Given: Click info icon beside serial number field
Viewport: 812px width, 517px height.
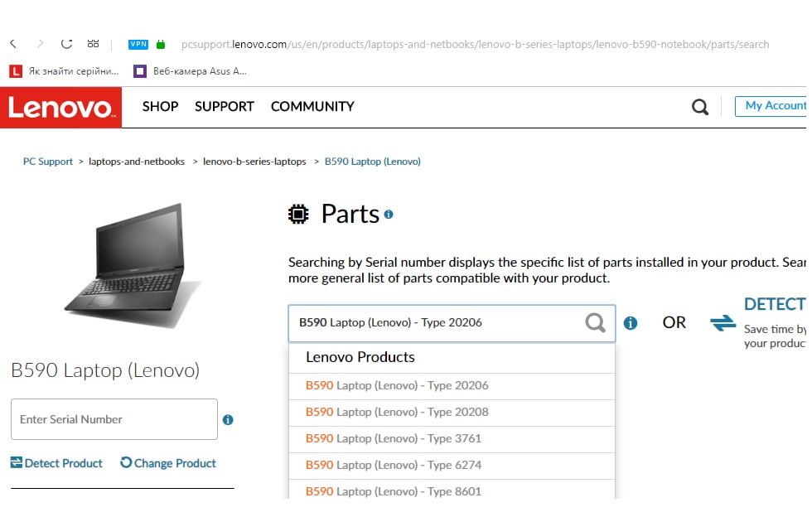Looking at the screenshot, I should 228,419.
